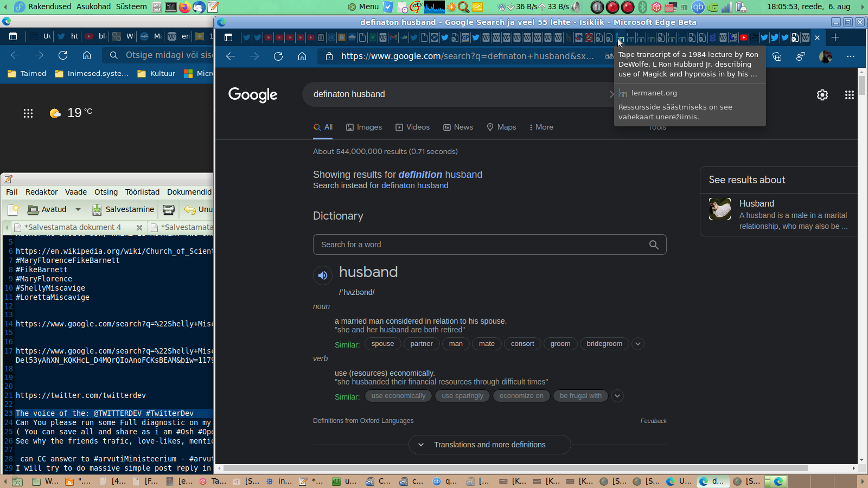Click the corrected definition husband link
868x488 pixels.
440,175
